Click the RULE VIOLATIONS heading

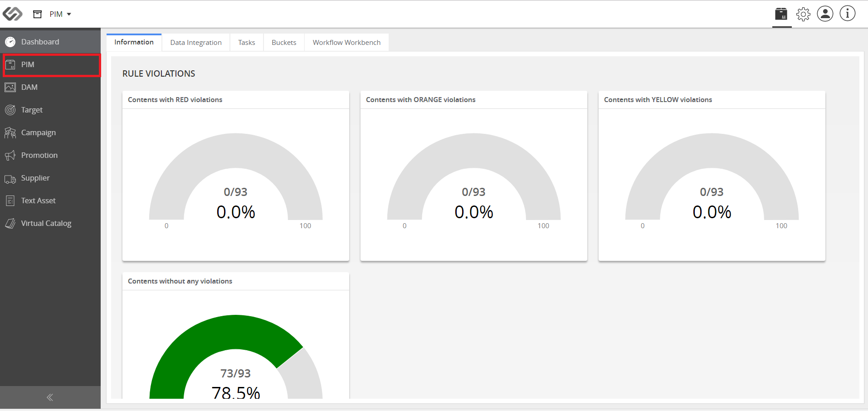(159, 73)
